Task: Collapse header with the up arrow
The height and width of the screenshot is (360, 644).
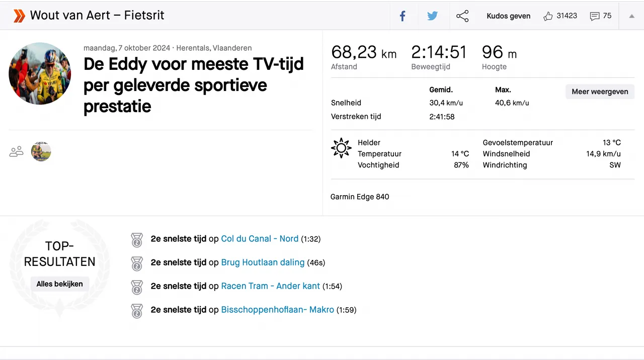Action: (x=632, y=16)
